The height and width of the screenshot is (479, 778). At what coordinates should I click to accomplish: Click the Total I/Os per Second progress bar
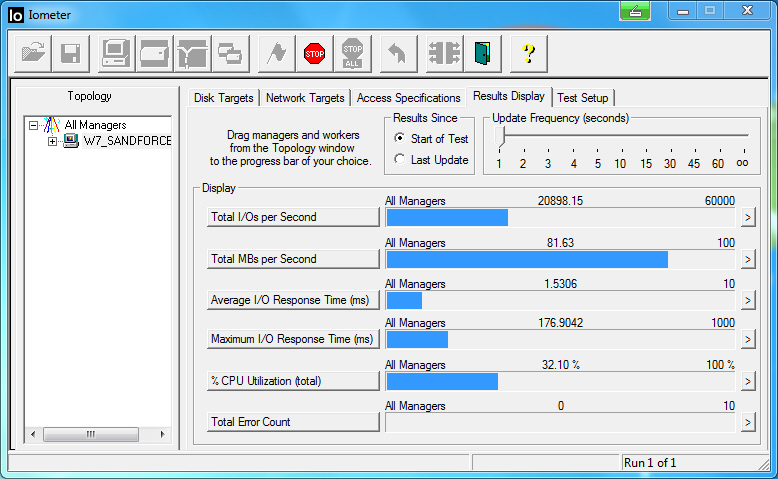560,217
